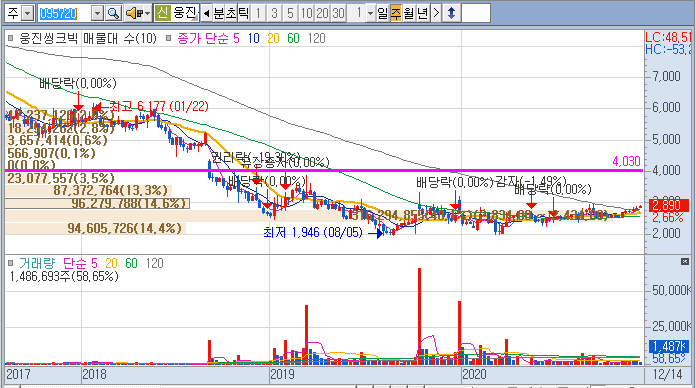Click the green 60 price average label
The height and width of the screenshot is (388, 696).
point(293,39)
